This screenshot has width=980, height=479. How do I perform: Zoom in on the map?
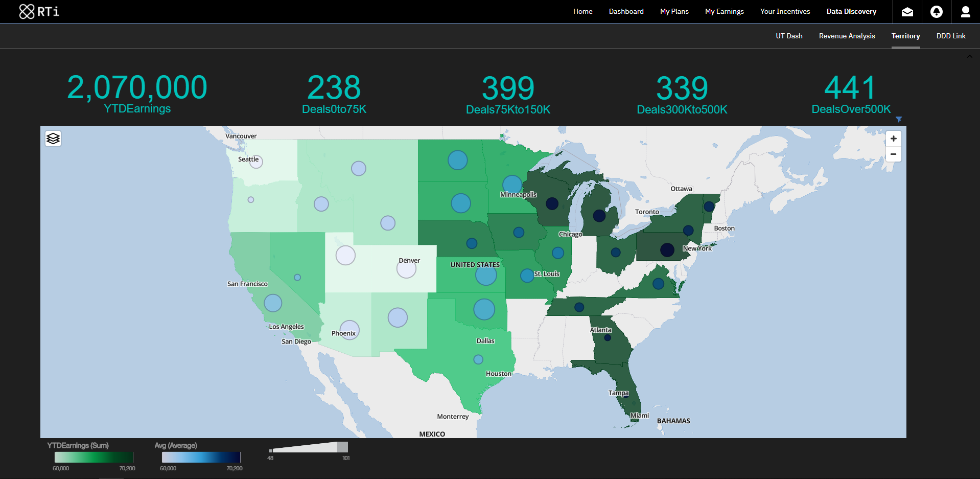[893, 138]
